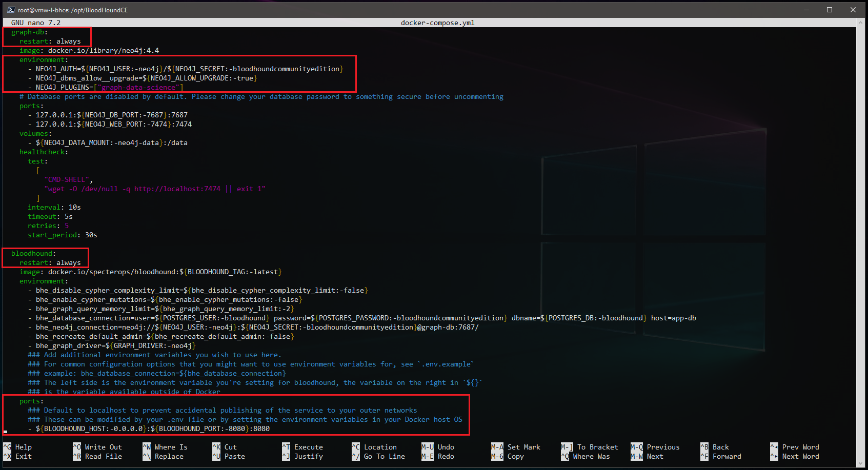The image size is (868, 470).
Task: Click the bhe_graph_driver line
Action: [112, 345]
